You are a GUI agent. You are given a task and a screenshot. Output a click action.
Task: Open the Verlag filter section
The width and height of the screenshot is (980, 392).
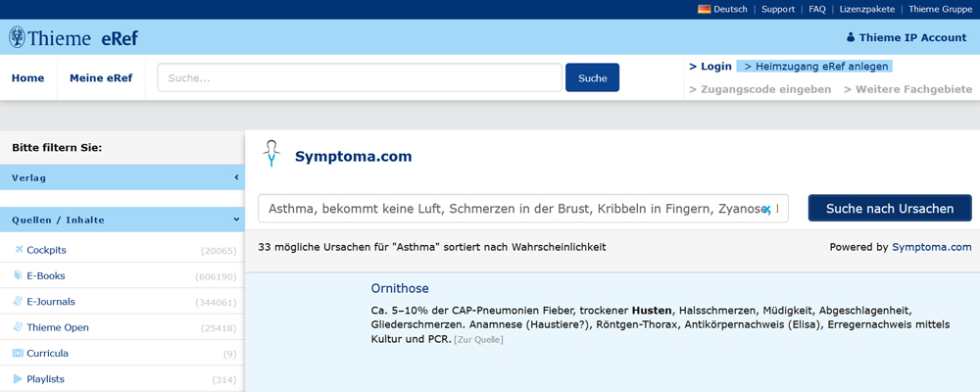coord(122,177)
